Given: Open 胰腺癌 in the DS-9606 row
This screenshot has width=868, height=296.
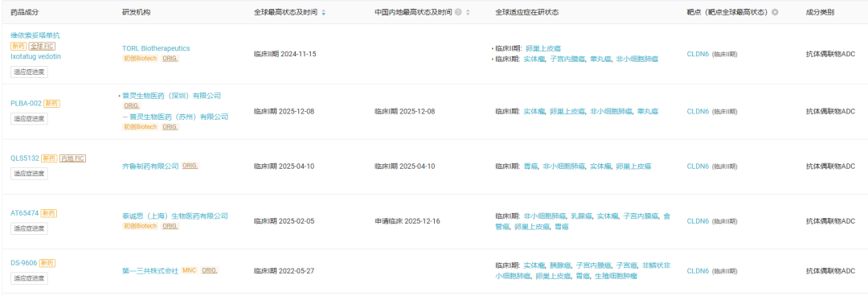Looking at the screenshot, I should point(560,265).
